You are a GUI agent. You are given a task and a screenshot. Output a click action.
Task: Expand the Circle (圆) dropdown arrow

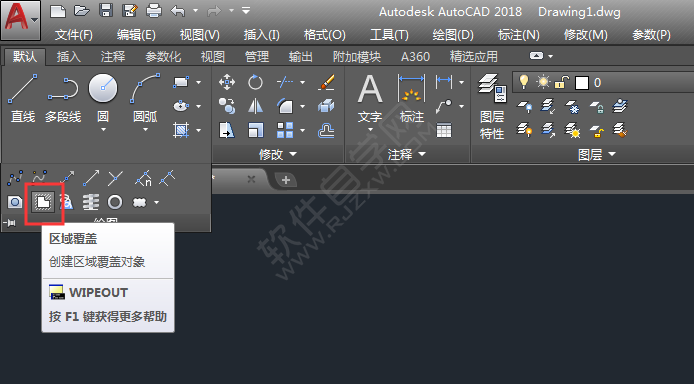coord(103,130)
